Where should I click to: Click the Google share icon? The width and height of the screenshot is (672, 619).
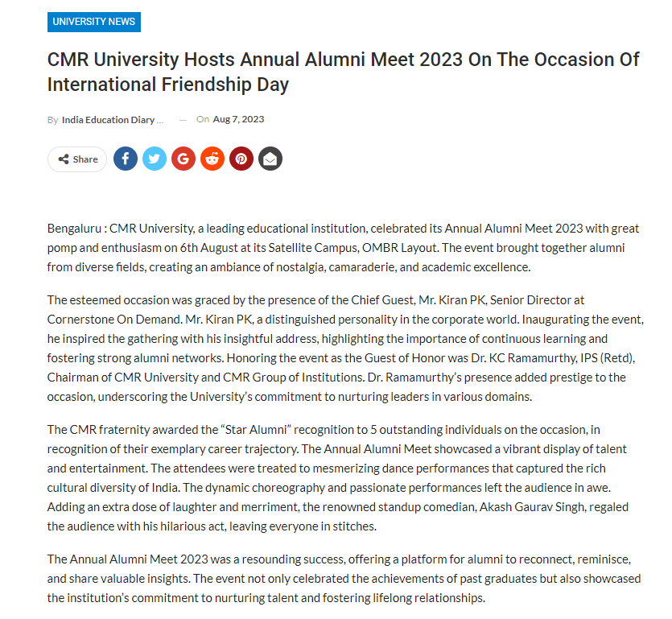183,159
